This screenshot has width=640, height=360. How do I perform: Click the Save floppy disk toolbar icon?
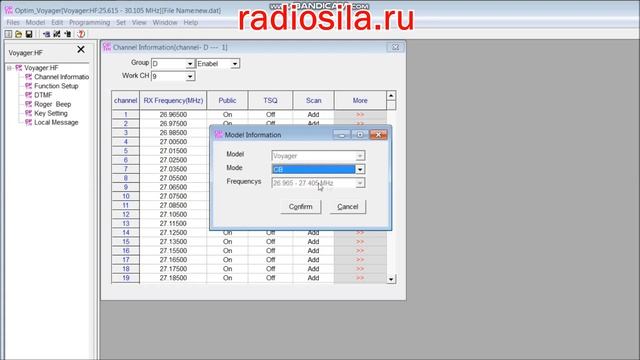coord(29,34)
